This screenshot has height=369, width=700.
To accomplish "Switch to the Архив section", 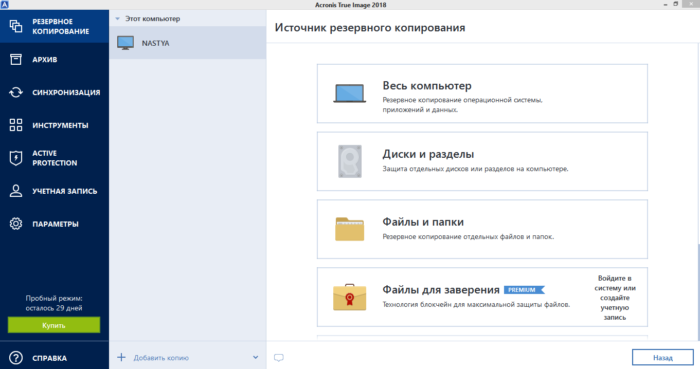I will point(54,59).
